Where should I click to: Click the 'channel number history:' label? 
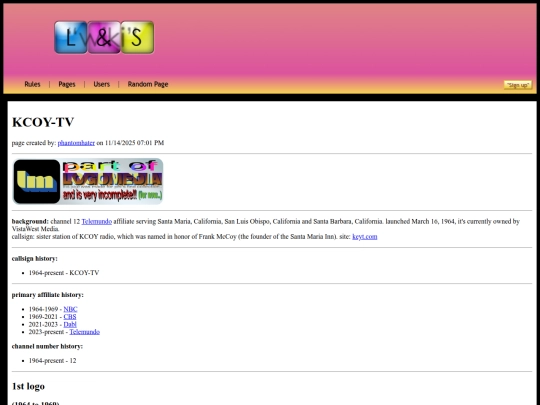pos(47,346)
